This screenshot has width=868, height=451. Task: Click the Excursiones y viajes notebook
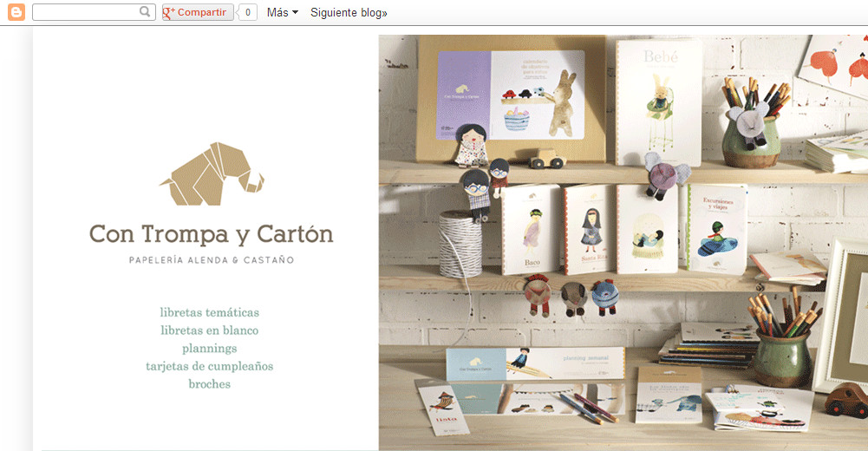coord(716,227)
